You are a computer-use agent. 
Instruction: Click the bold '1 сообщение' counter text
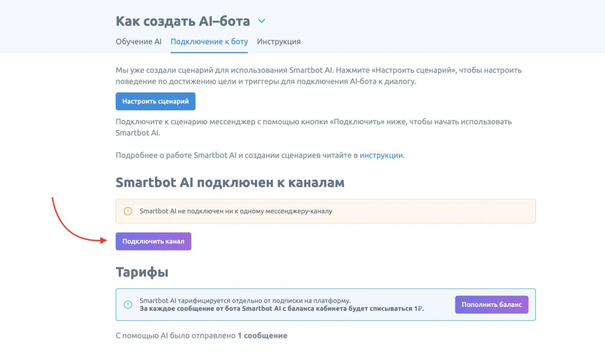(262, 336)
